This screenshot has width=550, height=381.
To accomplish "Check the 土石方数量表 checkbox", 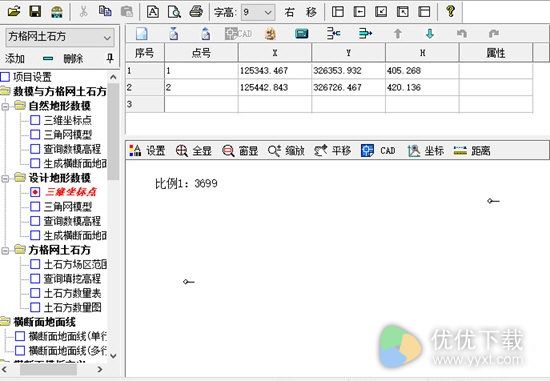I will [x=35, y=293].
